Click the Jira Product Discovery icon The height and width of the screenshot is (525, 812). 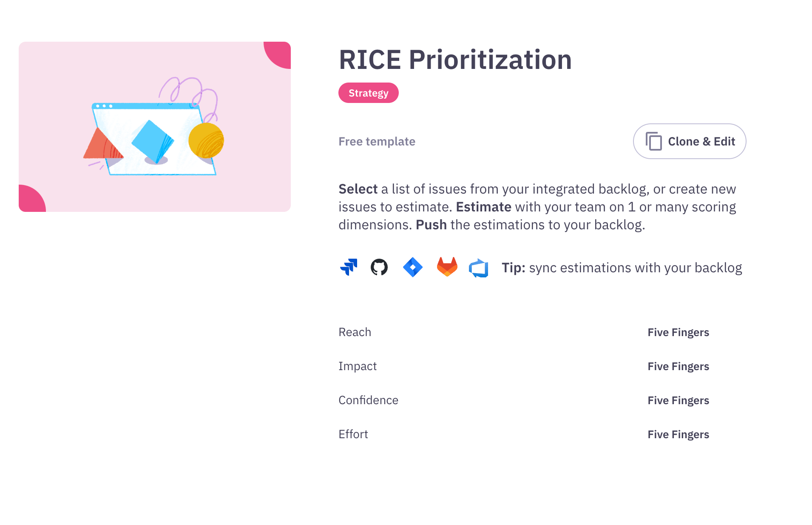click(412, 267)
